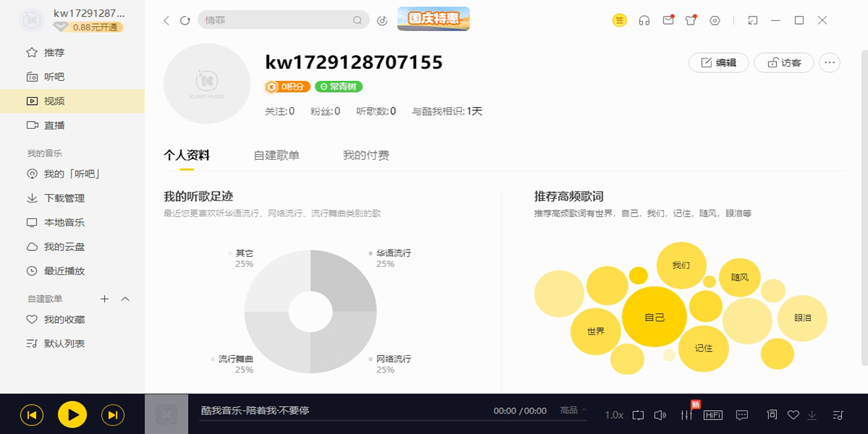
Task: Skip to the next track
Action: (112, 414)
